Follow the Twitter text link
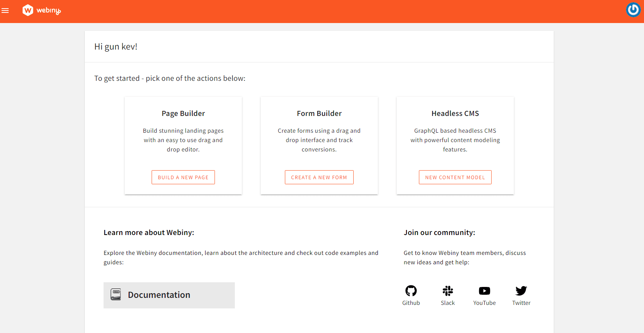Image resolution: width=644 pixels, height=333 pixels. coord(521,303)
